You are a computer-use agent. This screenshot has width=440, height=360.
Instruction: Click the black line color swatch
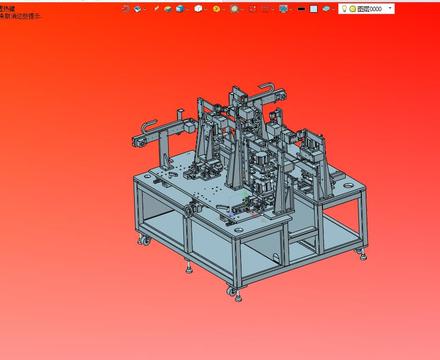click(301, 9)
